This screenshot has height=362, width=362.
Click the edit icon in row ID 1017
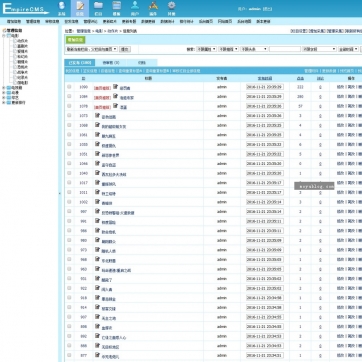point(97,183)
